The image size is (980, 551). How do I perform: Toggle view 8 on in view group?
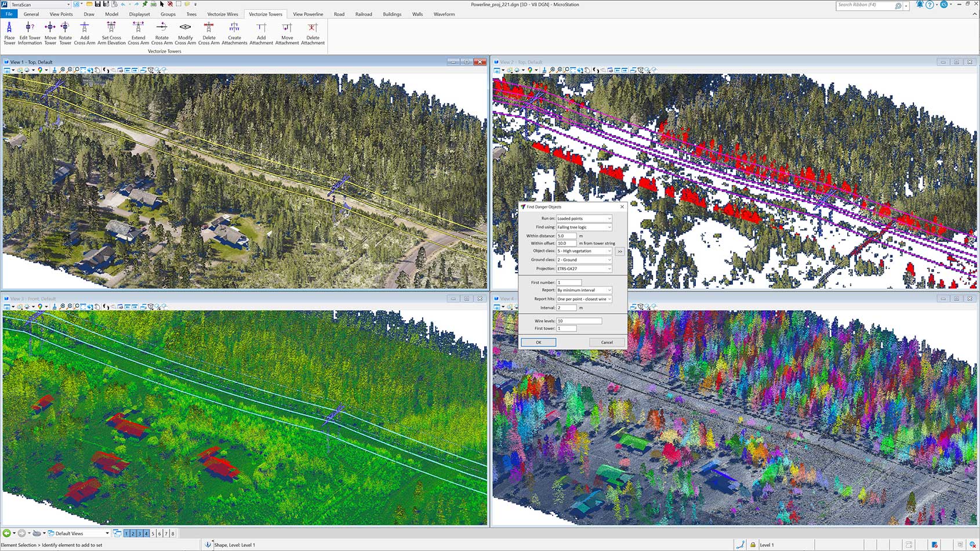click(x=173, y=534)
